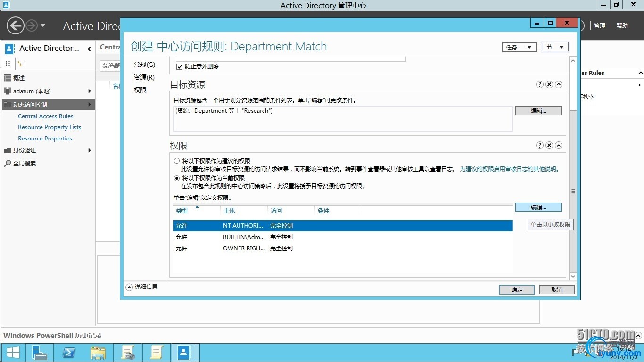644x362 pixels.
Task: Select 将以下权限作为建议的权限 radio option
Action: pos(177,161)
